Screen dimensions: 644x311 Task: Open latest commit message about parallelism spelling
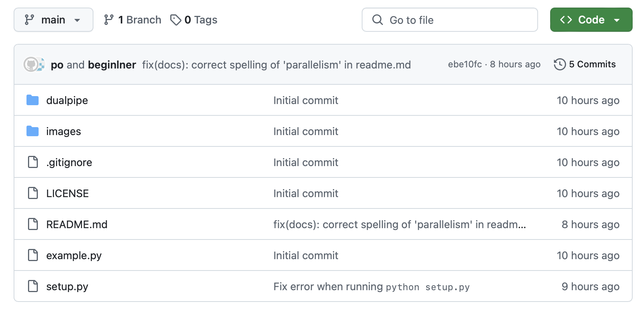coord(276,65)
